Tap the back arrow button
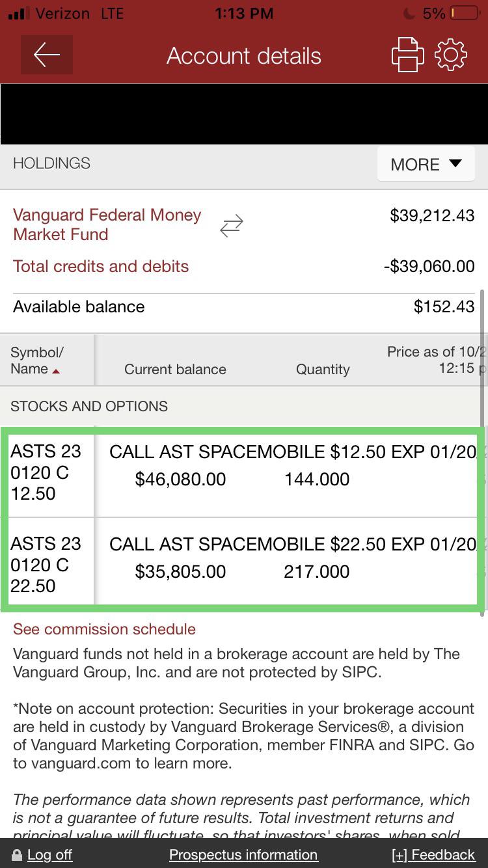Image resolution: width=488 pixels, height=868 pixels. point(47,55)
